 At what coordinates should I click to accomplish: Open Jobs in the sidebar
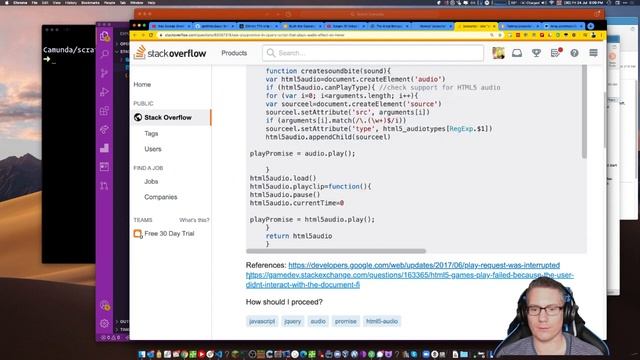click(x=151, y=181)
